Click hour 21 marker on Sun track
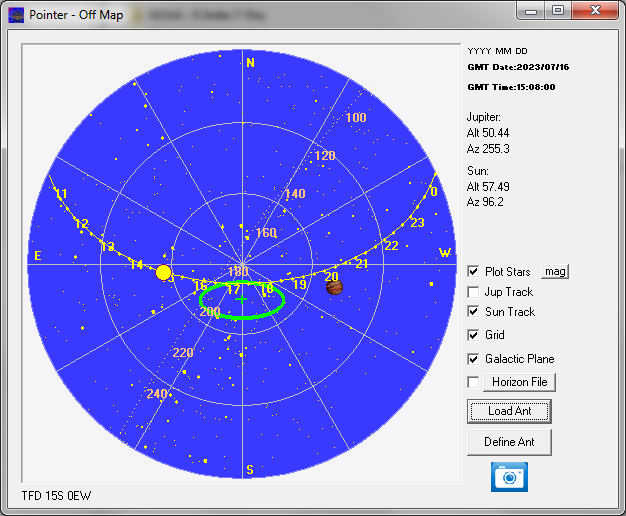Screen dimensions: 626x516 point(362,264)
